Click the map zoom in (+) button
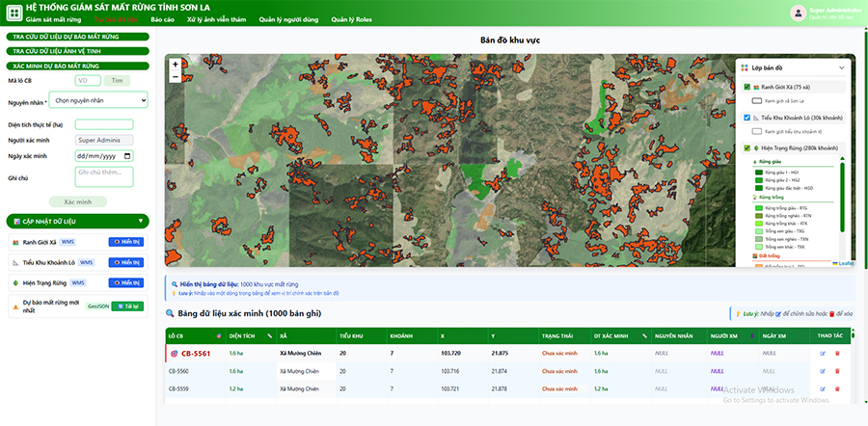Image resolution: width=868 pixels, height=426 pixels. click(175, 64)
